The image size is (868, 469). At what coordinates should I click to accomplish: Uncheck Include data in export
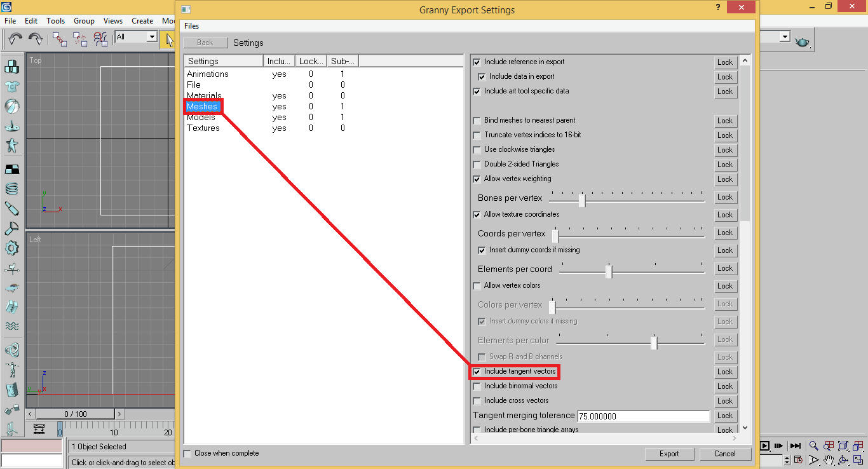coord(482,77)
